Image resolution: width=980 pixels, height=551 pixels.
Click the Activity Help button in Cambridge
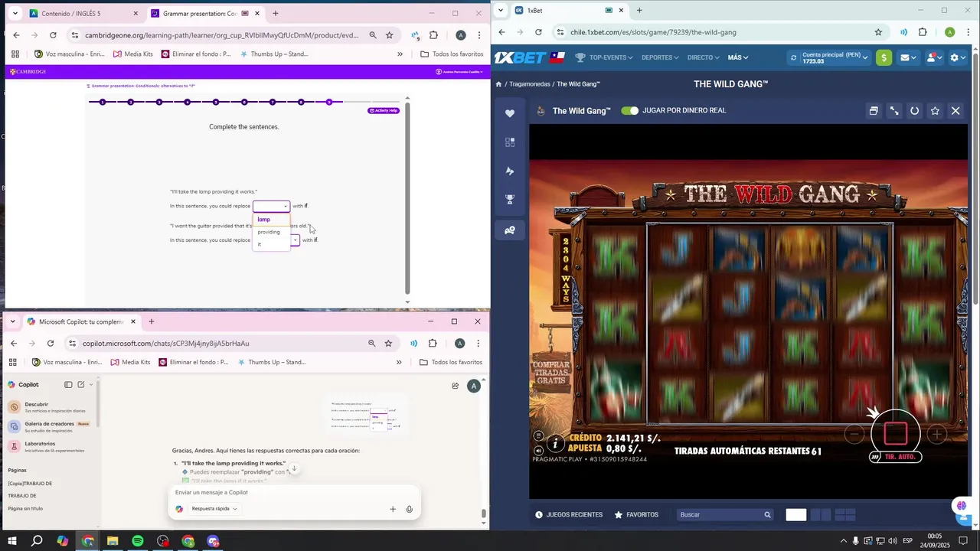coord(384,111)
